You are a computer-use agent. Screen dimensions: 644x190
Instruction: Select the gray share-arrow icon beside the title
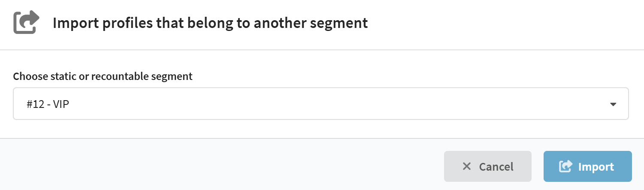click(27, 23)
